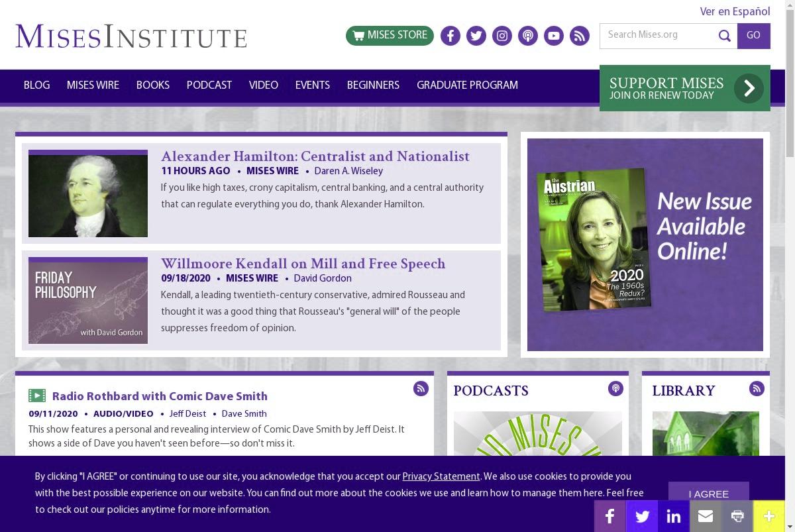Click the Mises Store button
Image resolution: width=795 pixels, height=532 pixels.
pos(390,36)
